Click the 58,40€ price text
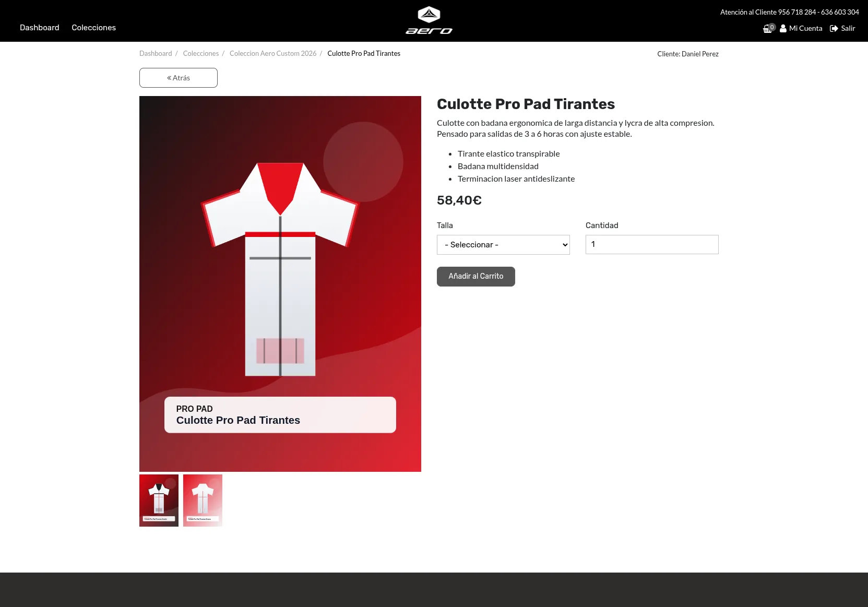 pos(459,200)
